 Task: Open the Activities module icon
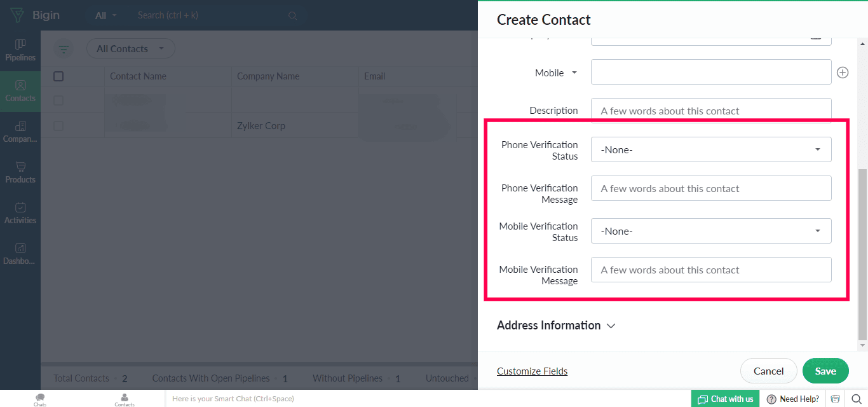point(20,207)
